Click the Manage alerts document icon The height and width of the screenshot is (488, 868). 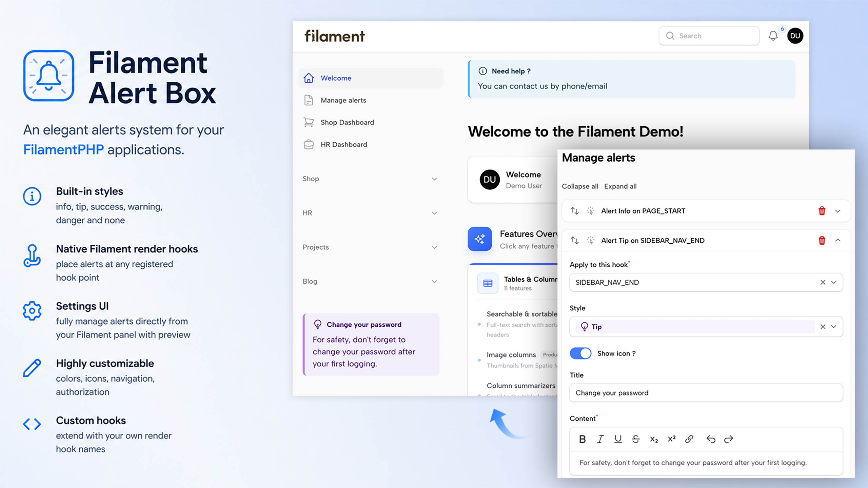pos(309,100)
